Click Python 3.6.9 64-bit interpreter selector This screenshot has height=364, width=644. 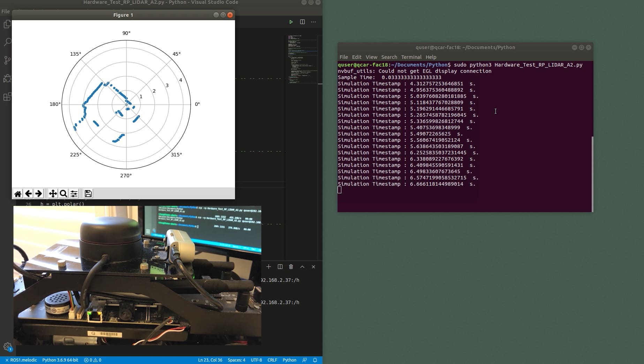pyautogui.click(x=60, y=360)
